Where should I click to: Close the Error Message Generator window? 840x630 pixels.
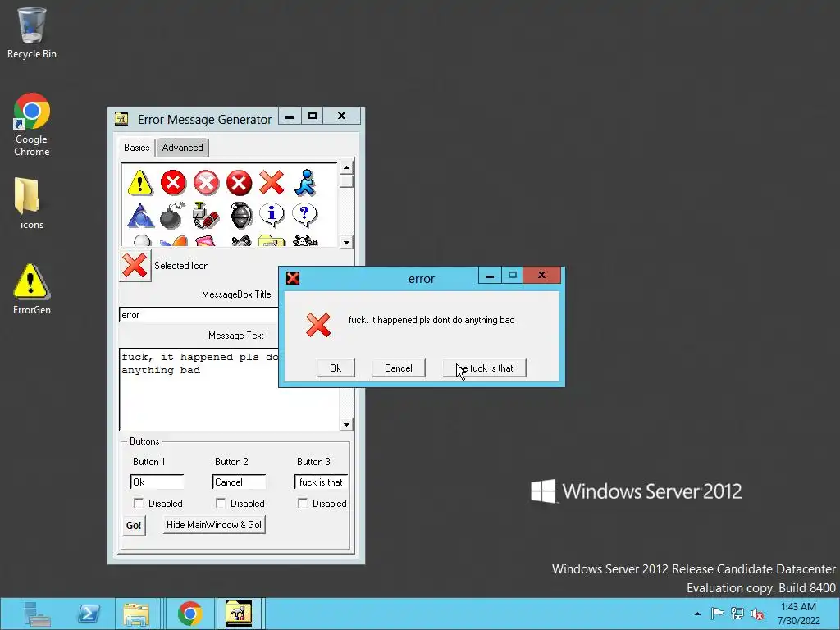(341, 116)
